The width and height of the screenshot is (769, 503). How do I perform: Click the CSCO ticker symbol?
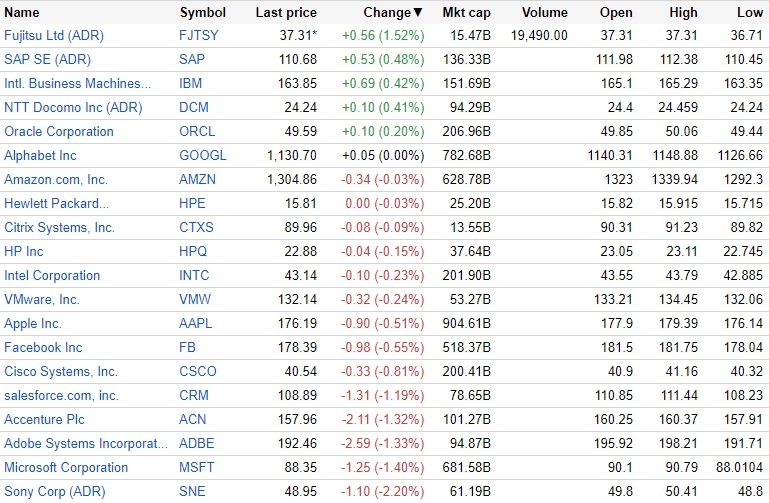tap(198, 371)
